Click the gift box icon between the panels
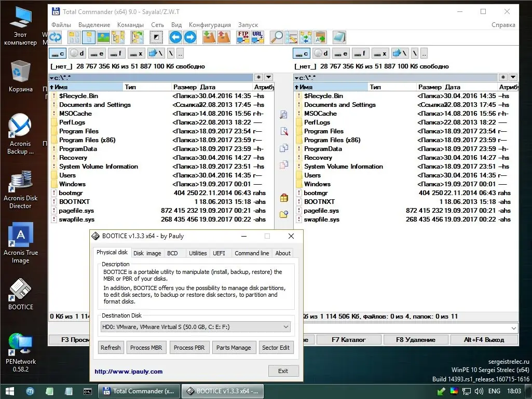532x399 pixels. [x=284, y=198]
